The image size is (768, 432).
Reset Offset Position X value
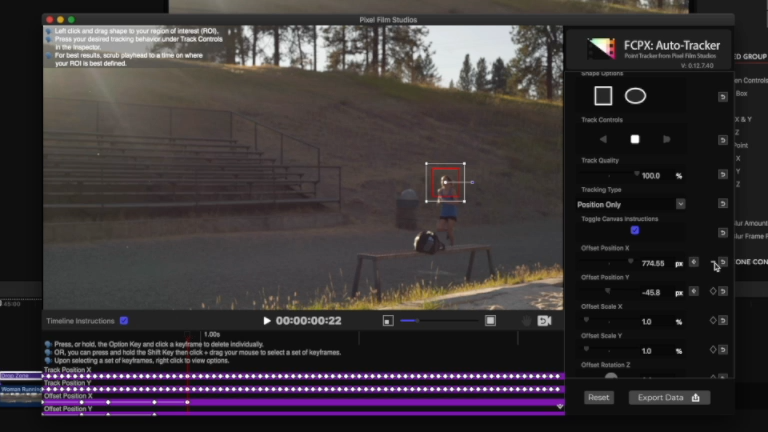723,262
